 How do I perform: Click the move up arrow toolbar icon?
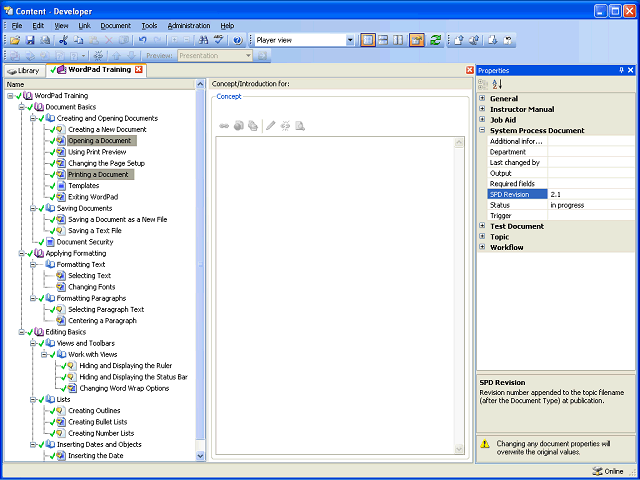[117, 56]
